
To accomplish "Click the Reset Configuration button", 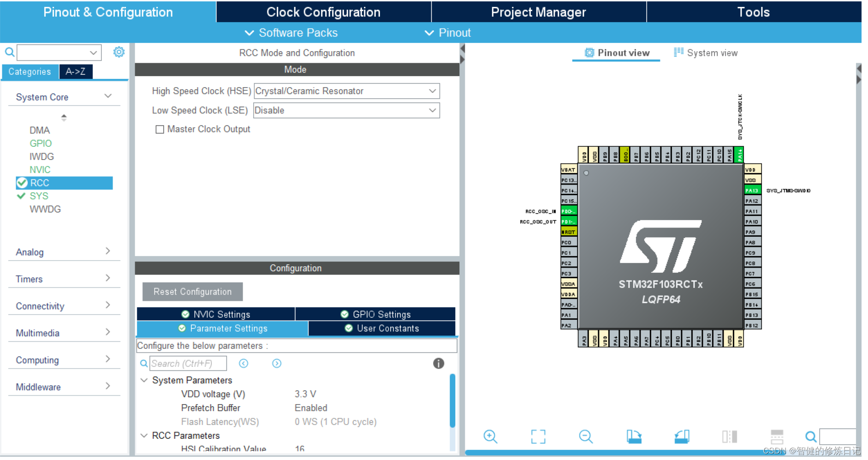I will coord(192,292).
